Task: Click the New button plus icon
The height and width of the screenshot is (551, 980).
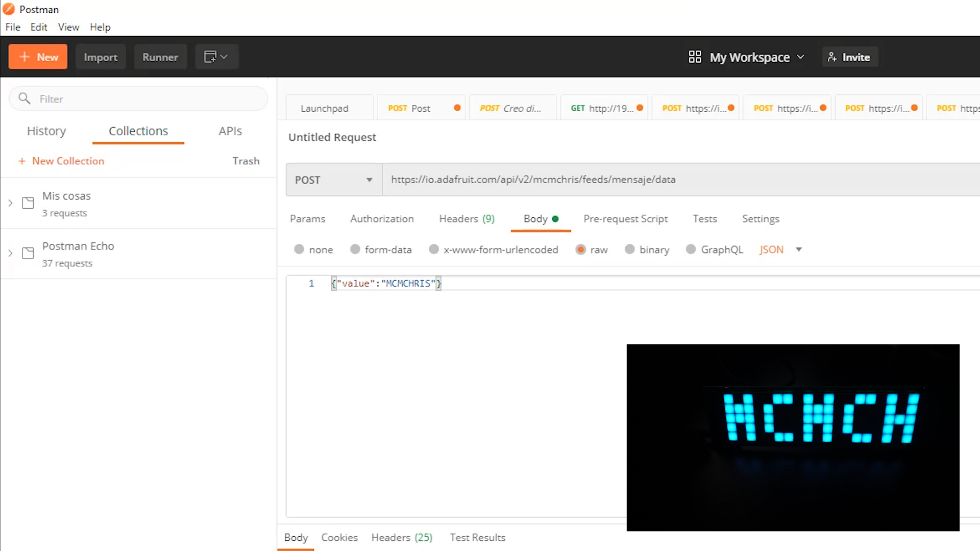Action: click(x=24, y=57)
